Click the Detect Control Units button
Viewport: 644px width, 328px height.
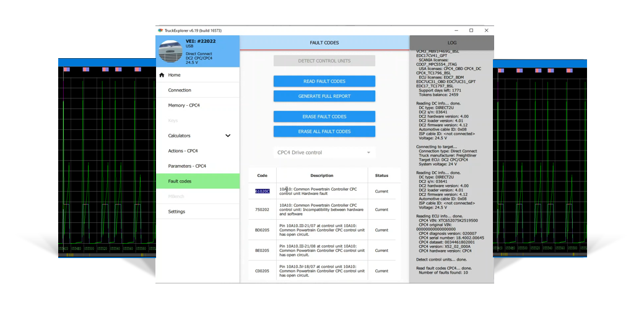(x=324, y=61)
